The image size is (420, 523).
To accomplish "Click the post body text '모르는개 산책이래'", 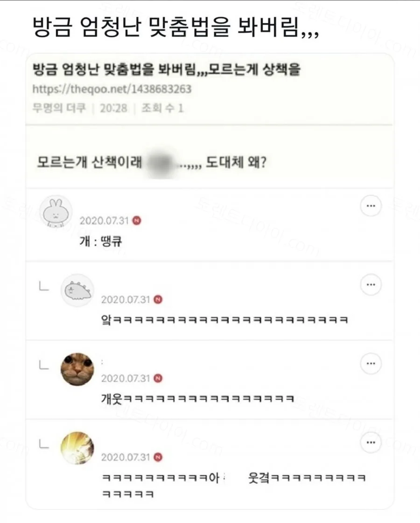I will [89, 162].
